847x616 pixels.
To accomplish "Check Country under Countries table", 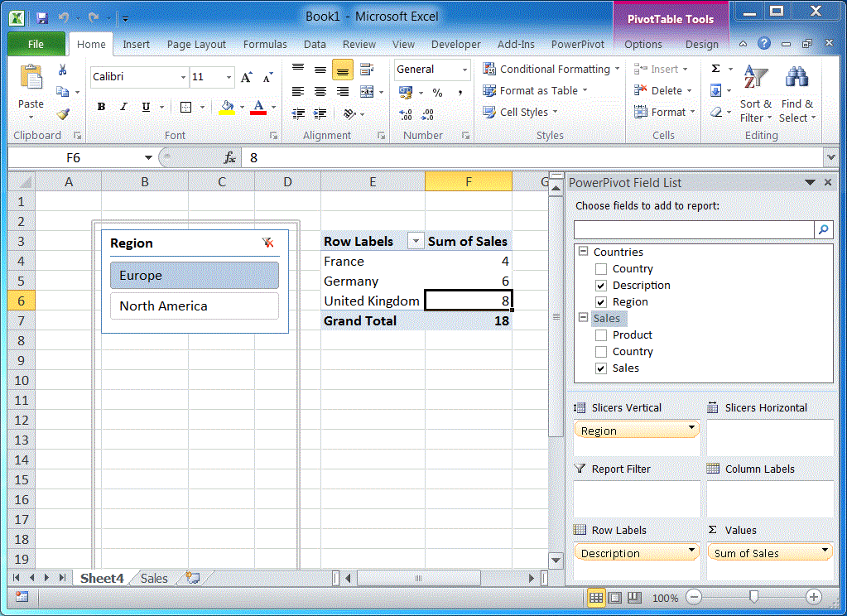I will point(600,269).
